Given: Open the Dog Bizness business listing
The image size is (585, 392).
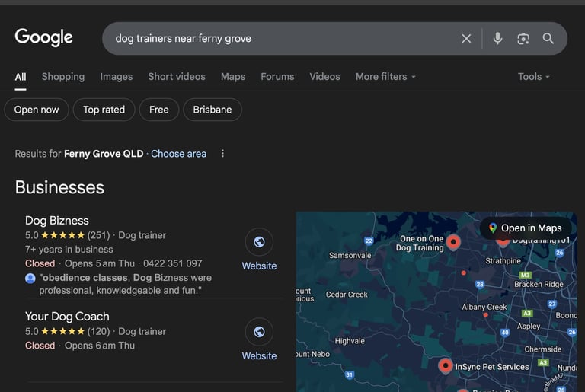Looking at the screenshot, I should pos(56,221).
